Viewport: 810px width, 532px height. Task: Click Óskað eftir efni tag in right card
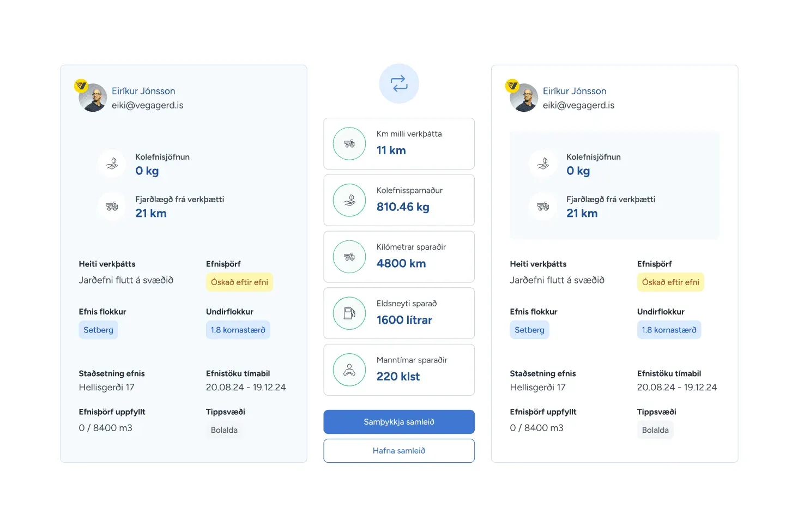click(x=670, y=282)
